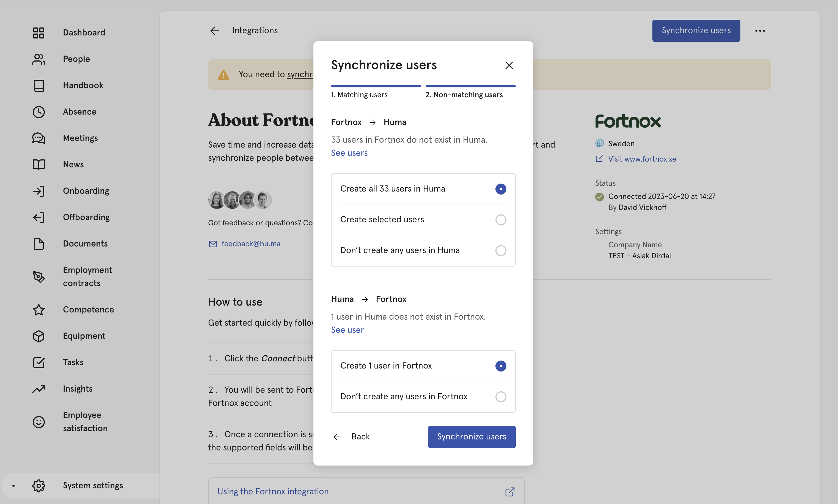Click the Tasks checkbox icon
Viewport: 838px width, 504px height.
[x=39, y=362]
